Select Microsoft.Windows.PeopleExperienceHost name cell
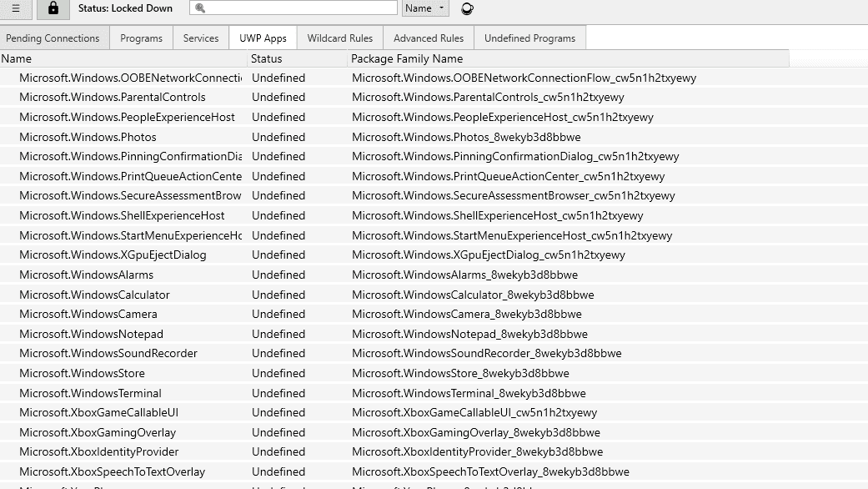The height and width of the screenshot is (489, 868). pyautogui.click(x=127, y=117)
